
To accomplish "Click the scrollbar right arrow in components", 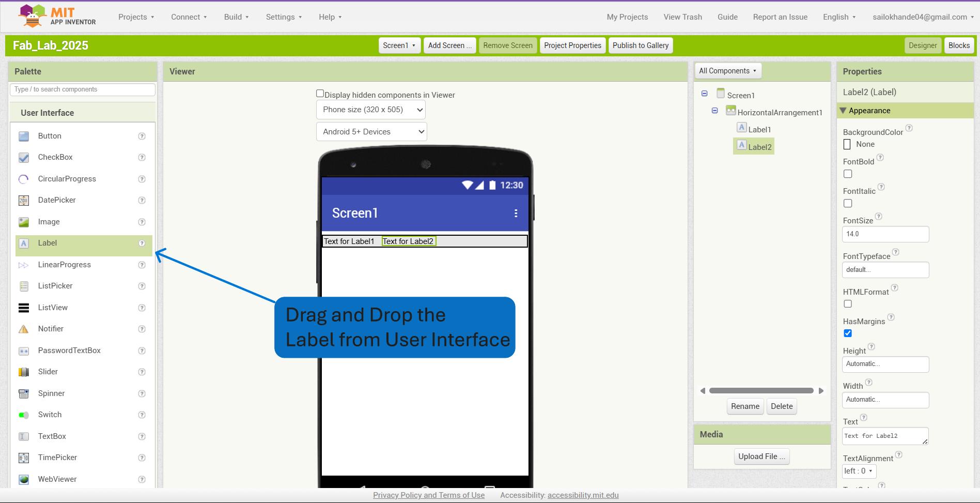I will click(821, 391).
